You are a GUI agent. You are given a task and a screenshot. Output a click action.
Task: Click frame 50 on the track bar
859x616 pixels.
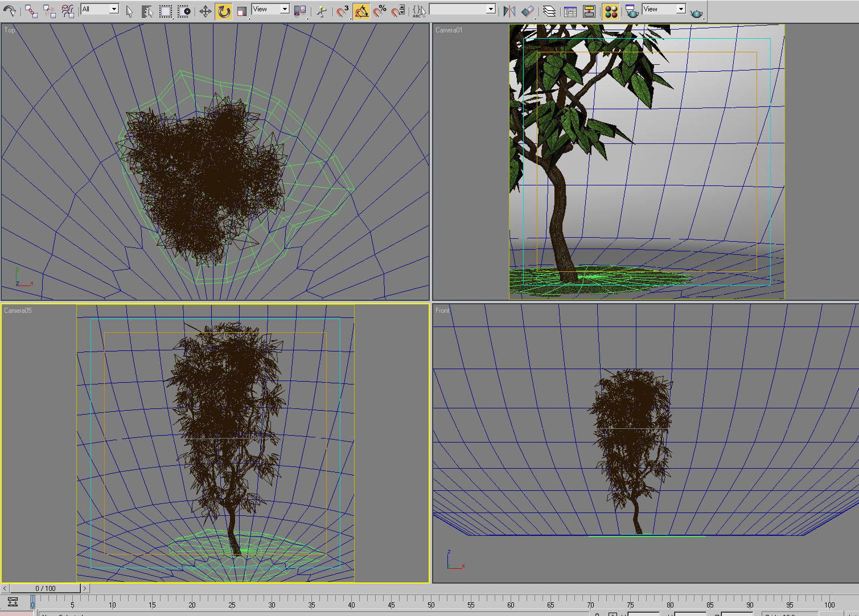coord(431,605)
